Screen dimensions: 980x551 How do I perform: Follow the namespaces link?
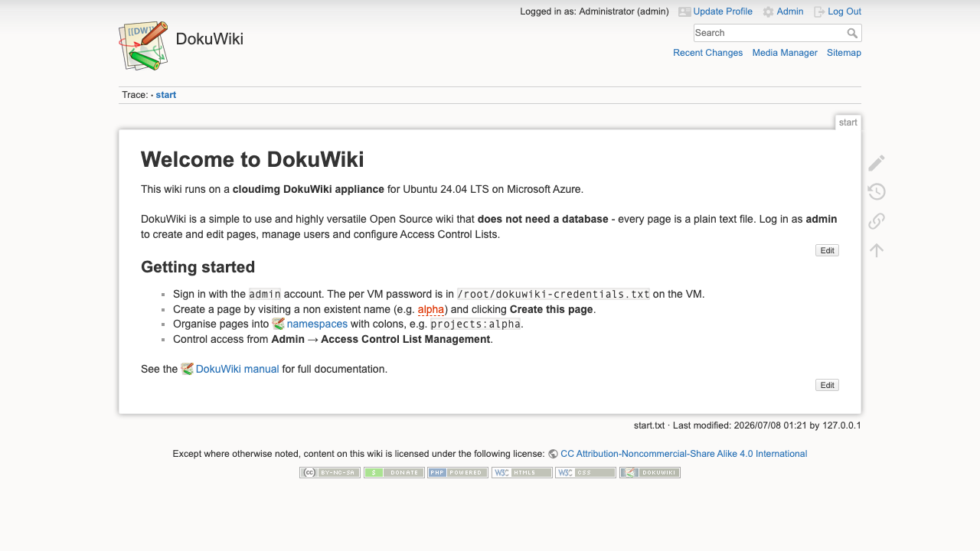pyautogui.click(x=317, y=324)
